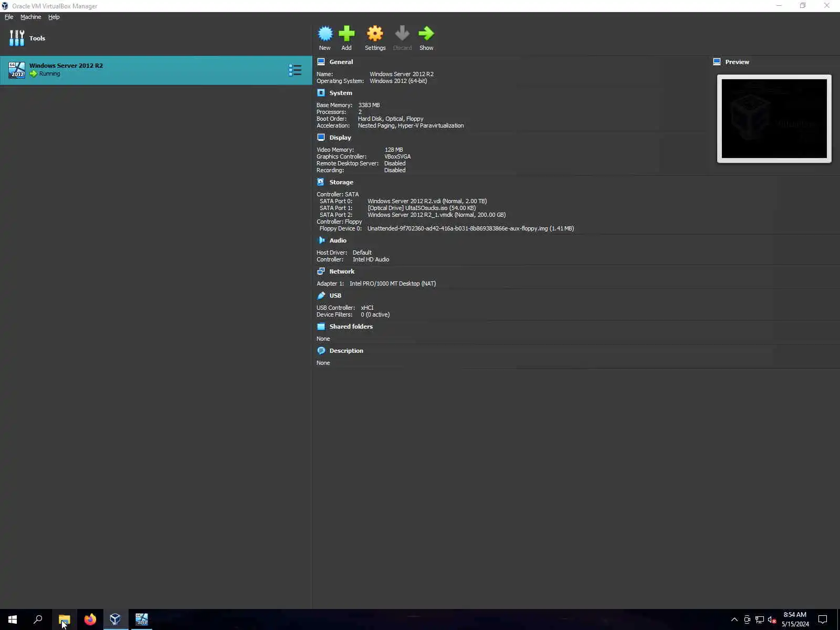Click the Controller: SATA label
The height and width of the screenshot is (630, 840).
(338, 194)
